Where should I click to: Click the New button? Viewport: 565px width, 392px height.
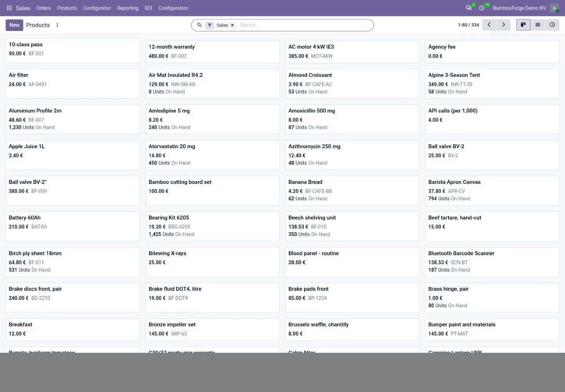(x=15, y=25)
